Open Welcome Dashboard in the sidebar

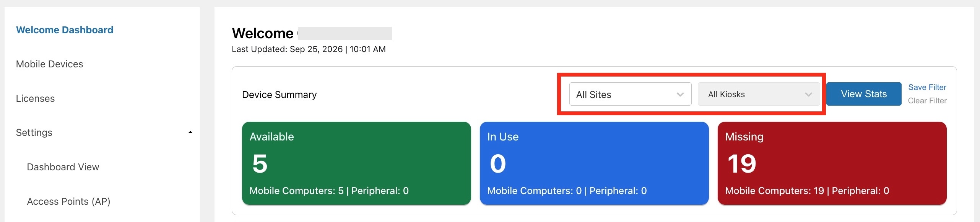tap(65, 30)
